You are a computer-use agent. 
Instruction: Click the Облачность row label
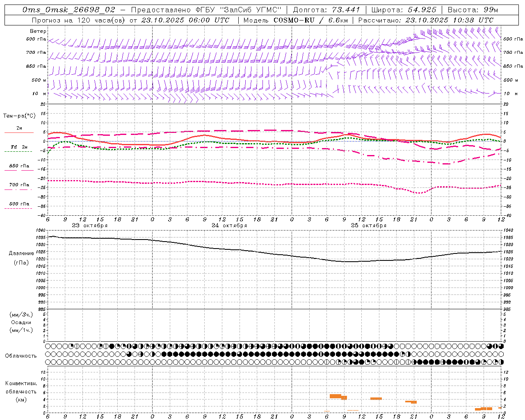21,356
